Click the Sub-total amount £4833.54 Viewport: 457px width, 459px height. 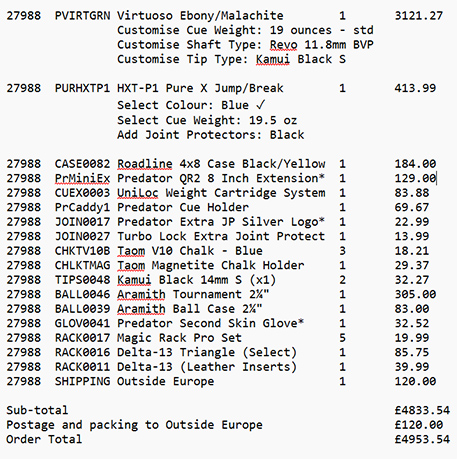(x=422, y=410)
